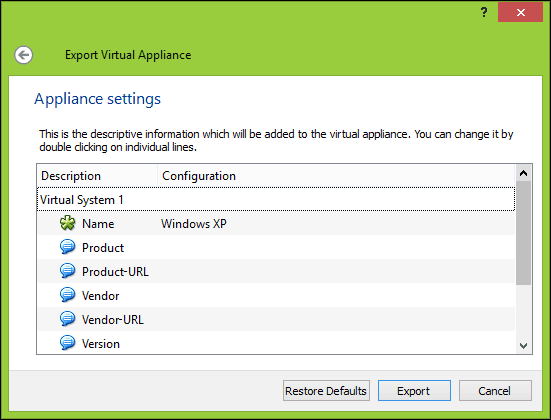The width and height of the screenshot is (551, 420).
Task: Select the Vendor row label
Action: tap(101, 296)
